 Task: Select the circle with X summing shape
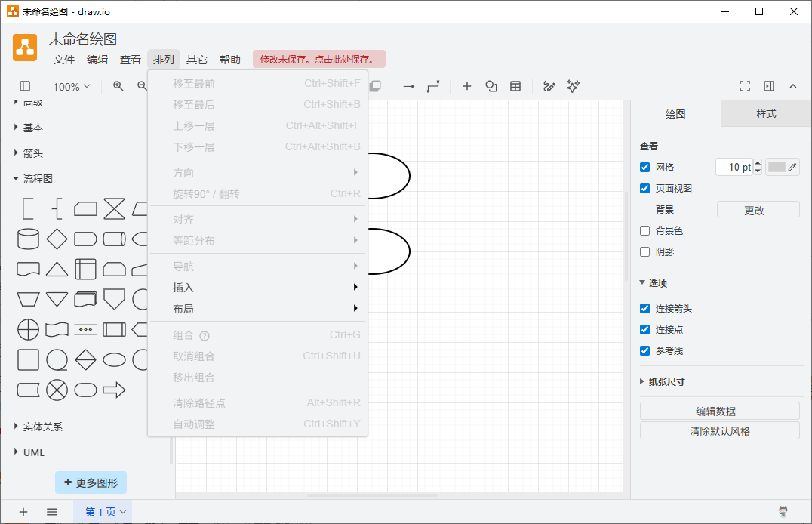pyautogui.click(x=57, y=390)
